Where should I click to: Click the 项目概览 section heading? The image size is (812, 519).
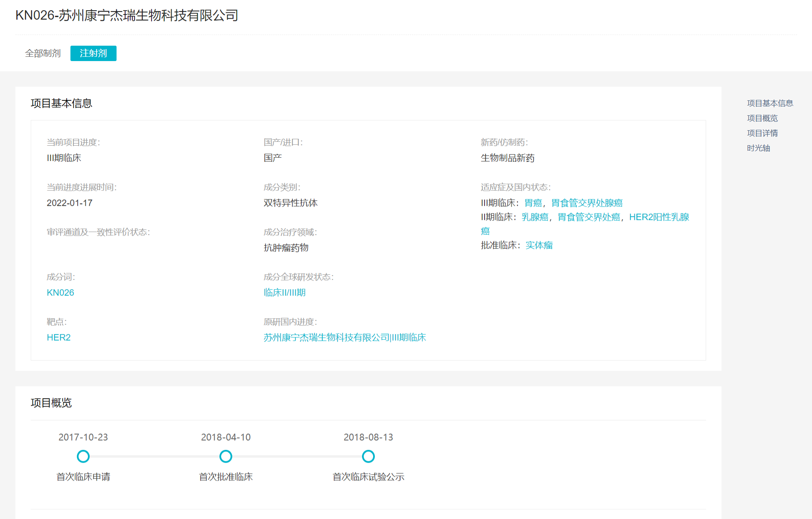pyautogui.click(x=51, y=403)
